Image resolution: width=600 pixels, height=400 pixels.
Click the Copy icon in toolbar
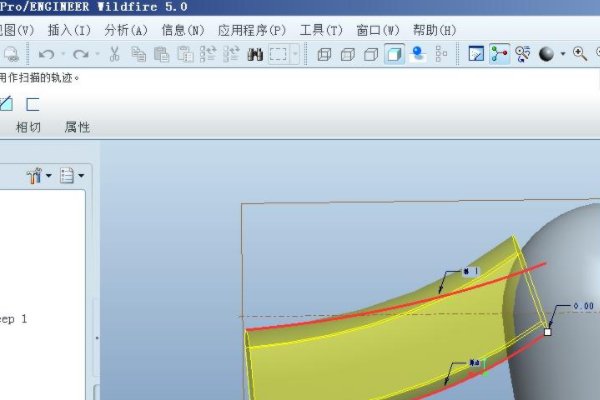tap(137, 54)
